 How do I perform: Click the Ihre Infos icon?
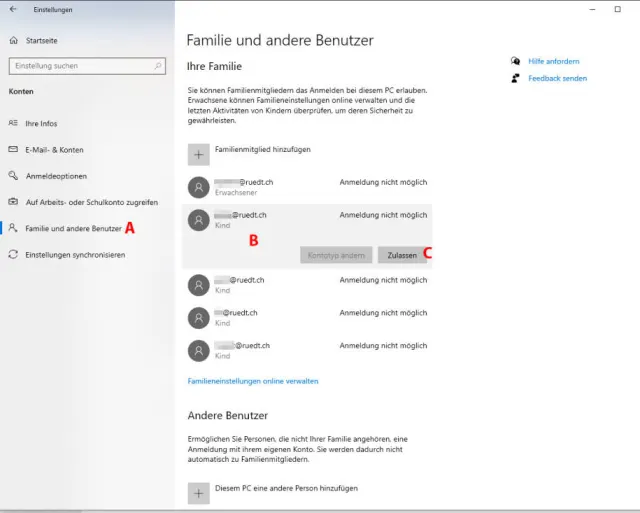tap(13, 123)
